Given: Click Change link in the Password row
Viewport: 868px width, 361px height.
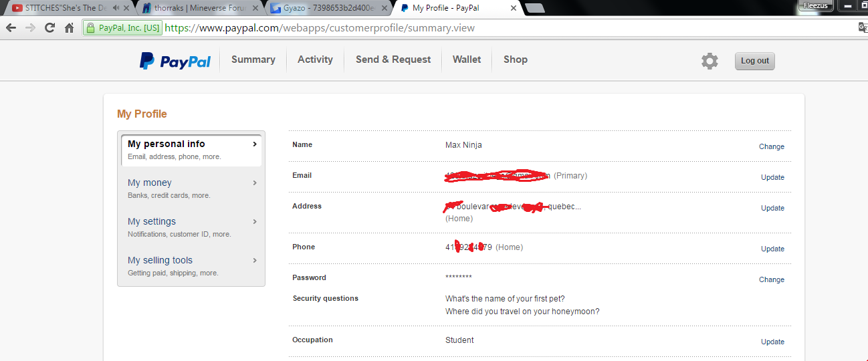Looking at the screenshot, I should (x=772, y=279).
